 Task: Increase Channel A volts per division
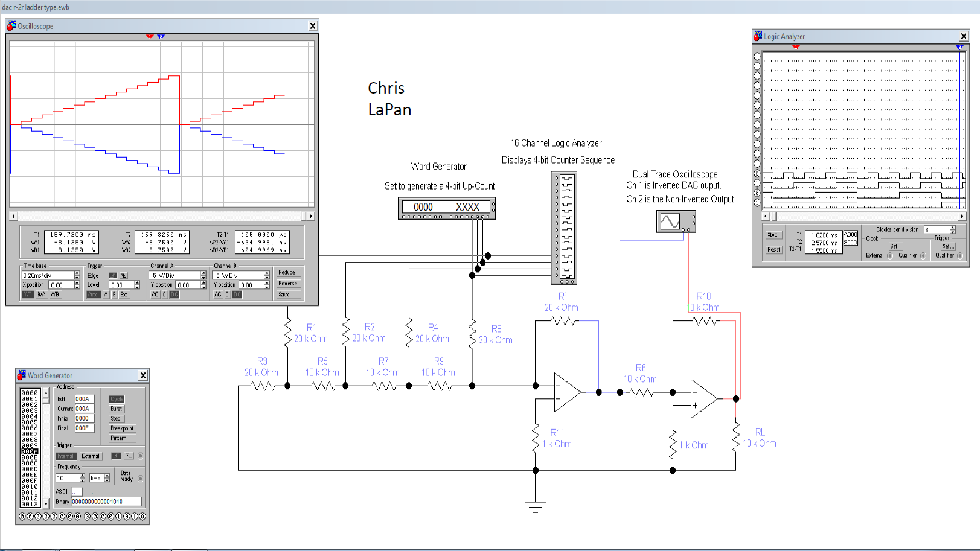[203, 273]
